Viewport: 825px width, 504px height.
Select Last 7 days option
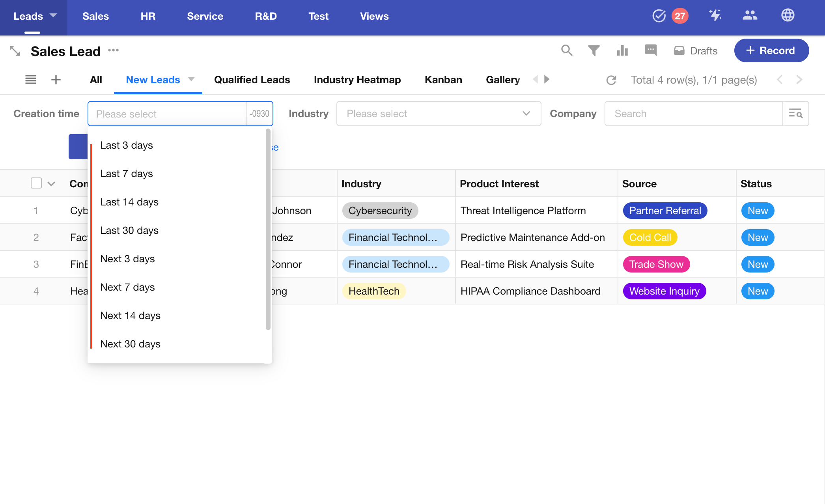127,174
